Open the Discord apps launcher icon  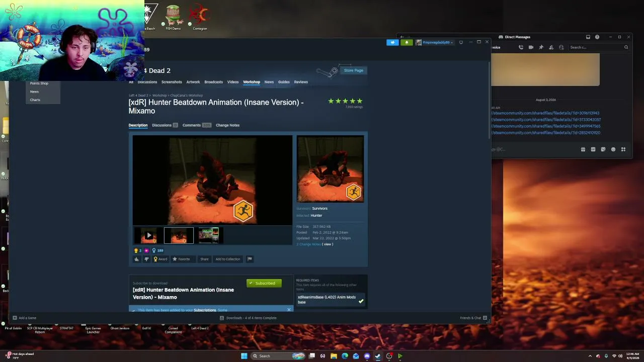pos(623,149)
